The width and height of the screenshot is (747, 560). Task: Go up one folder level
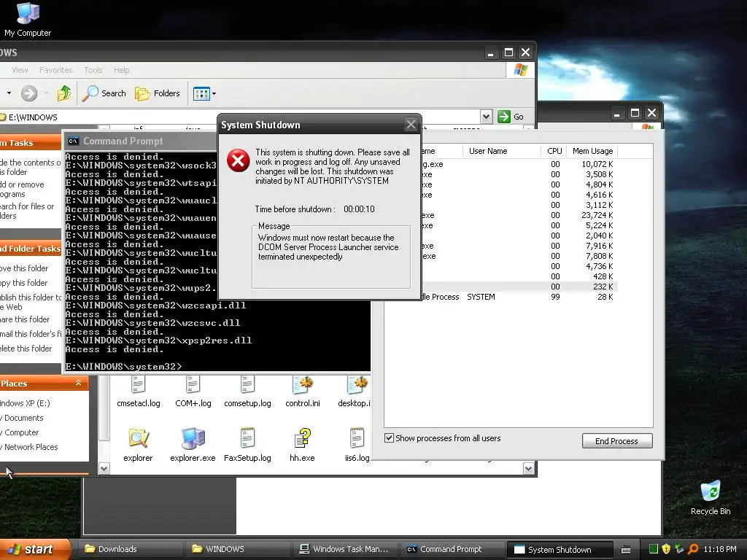(64, 93)
